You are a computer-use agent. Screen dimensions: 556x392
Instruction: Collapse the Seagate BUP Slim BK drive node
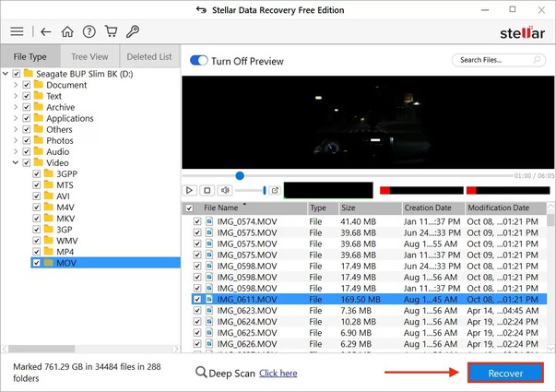point(6,74)
